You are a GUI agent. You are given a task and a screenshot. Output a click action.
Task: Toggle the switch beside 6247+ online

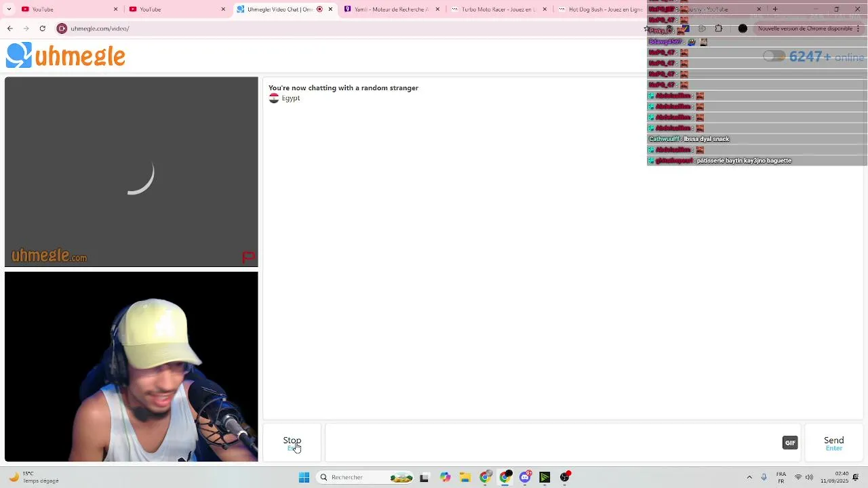[x=774, y=56]
